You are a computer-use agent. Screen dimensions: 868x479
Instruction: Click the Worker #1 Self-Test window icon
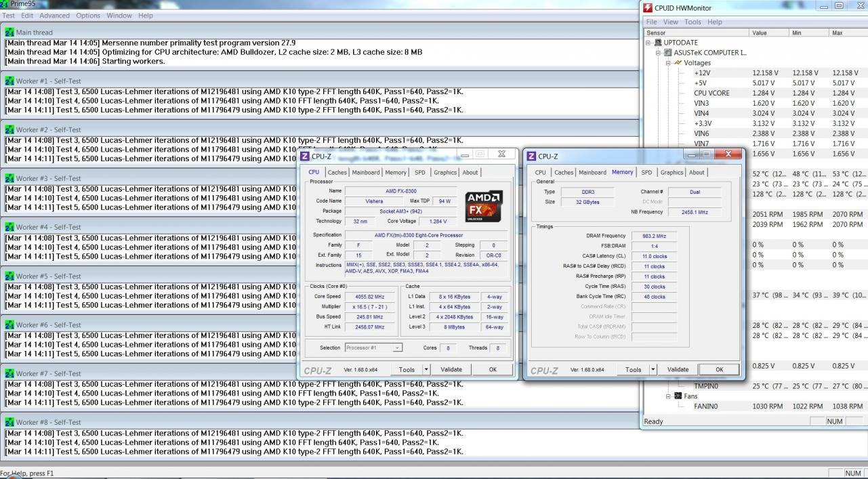(9, 81)
